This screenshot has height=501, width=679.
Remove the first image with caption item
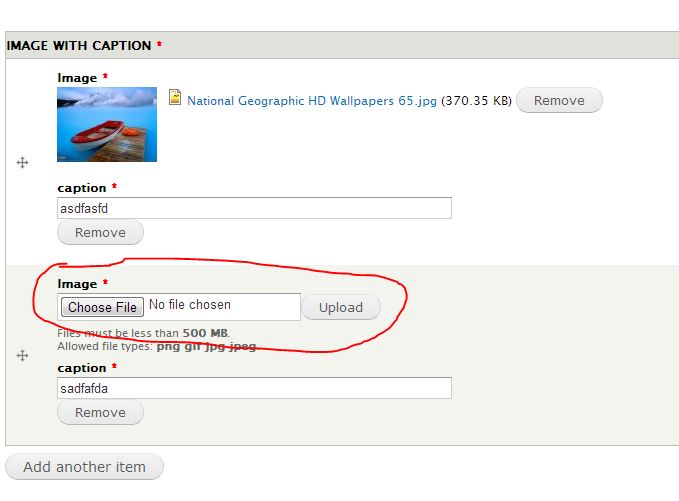pyautogui.click(x=100, y=233)
